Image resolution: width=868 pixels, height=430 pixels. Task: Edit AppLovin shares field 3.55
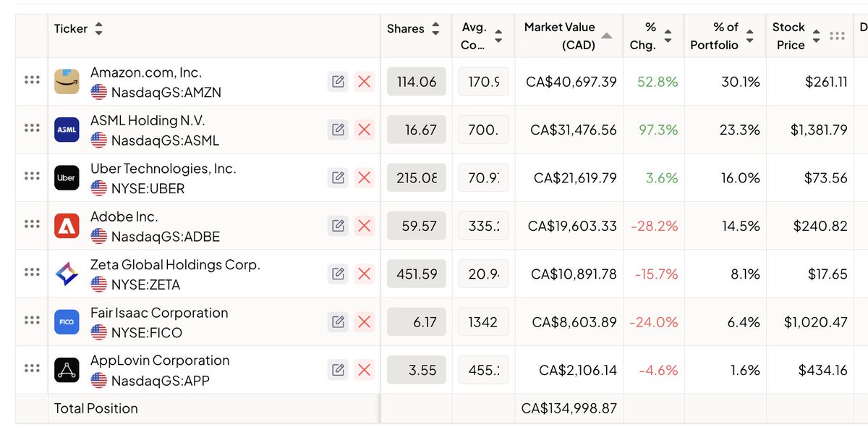(x=417, y=370)
